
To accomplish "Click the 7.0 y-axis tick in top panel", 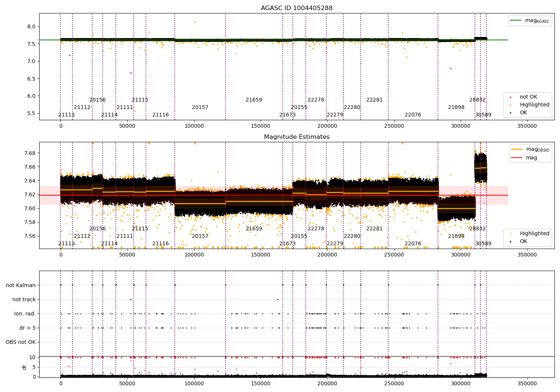I will (31, 62).
